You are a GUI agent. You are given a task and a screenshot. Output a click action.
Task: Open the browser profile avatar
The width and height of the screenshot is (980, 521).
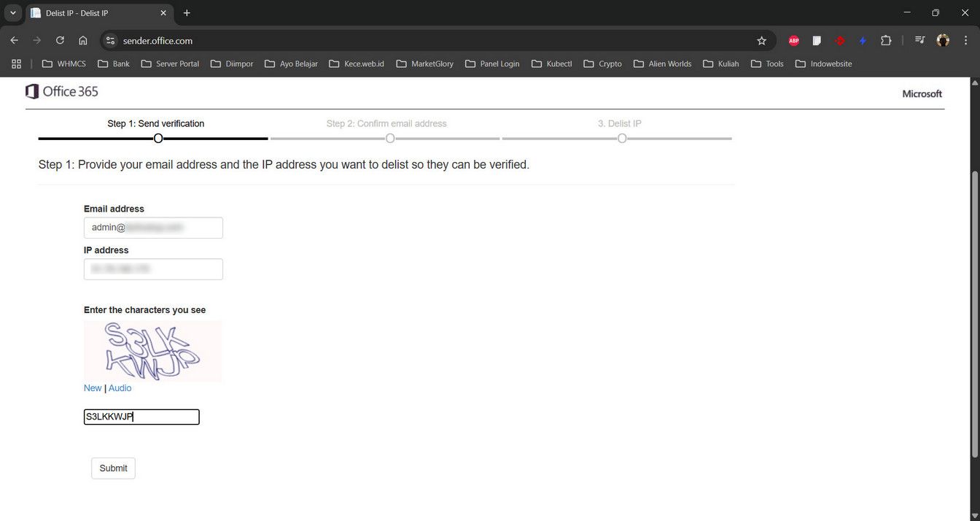click(943, 41)
